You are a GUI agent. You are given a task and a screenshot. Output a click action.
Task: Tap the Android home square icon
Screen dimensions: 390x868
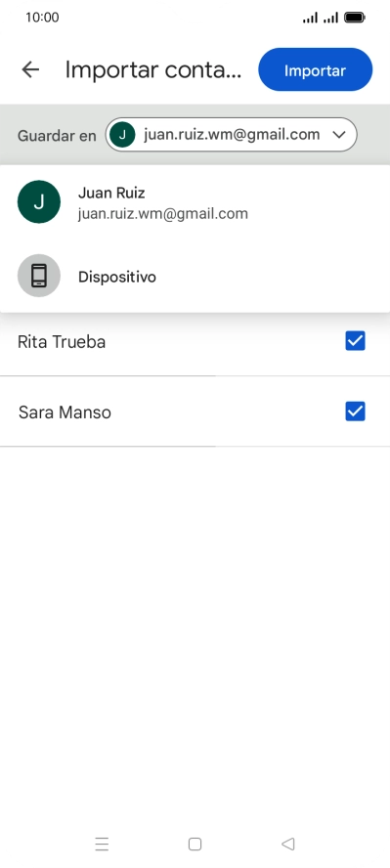(195, 844)
